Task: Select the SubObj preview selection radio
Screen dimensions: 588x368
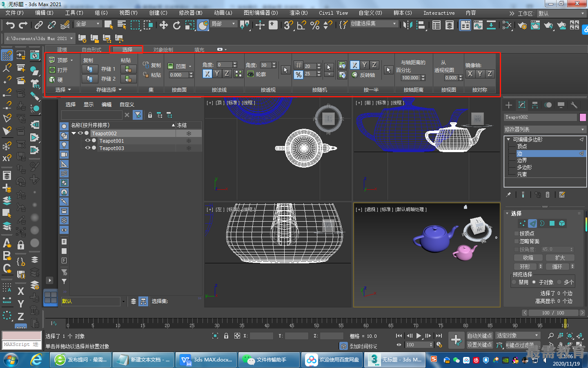Action: coord(534,282)
